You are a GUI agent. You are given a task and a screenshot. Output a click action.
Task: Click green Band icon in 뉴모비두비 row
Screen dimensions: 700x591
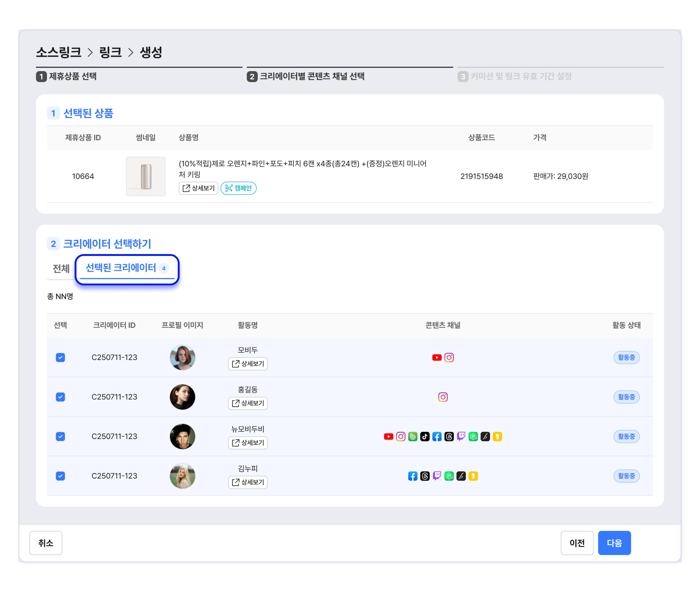(412, 437)
